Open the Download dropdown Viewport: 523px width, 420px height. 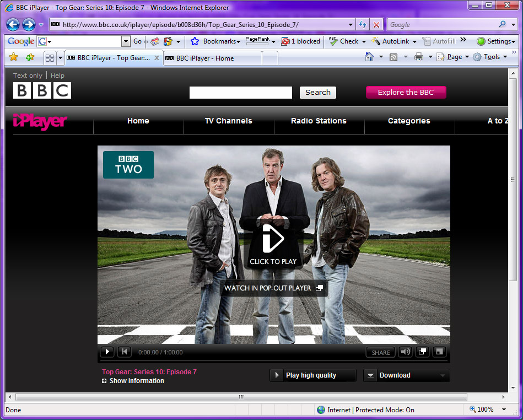pyautogui.click(x=407, y=375)
